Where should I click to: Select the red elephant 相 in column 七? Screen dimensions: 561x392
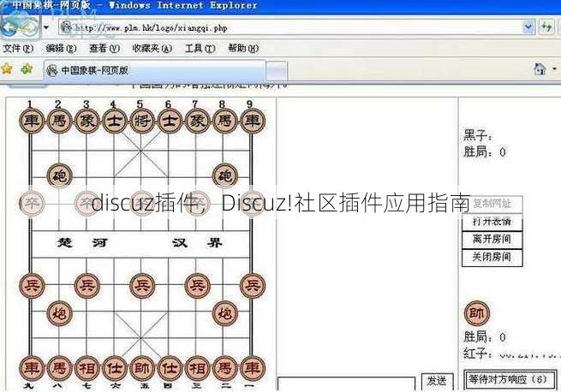pos(87,368)
